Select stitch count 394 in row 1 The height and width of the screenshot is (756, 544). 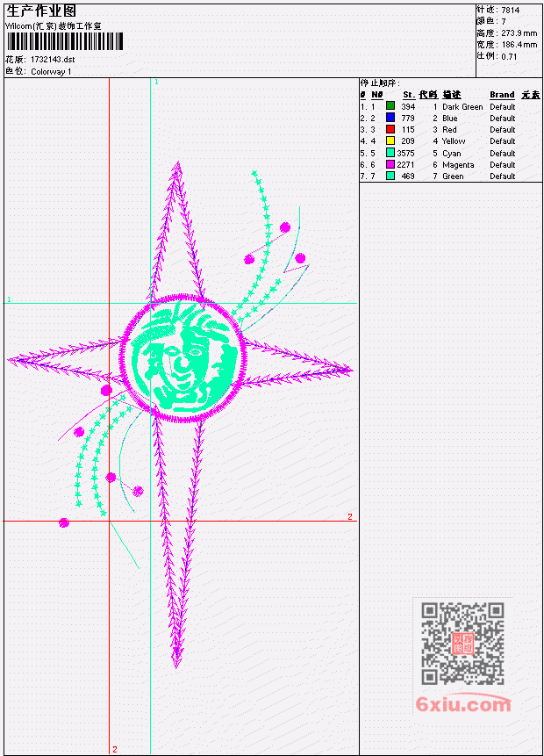[408, 106]
